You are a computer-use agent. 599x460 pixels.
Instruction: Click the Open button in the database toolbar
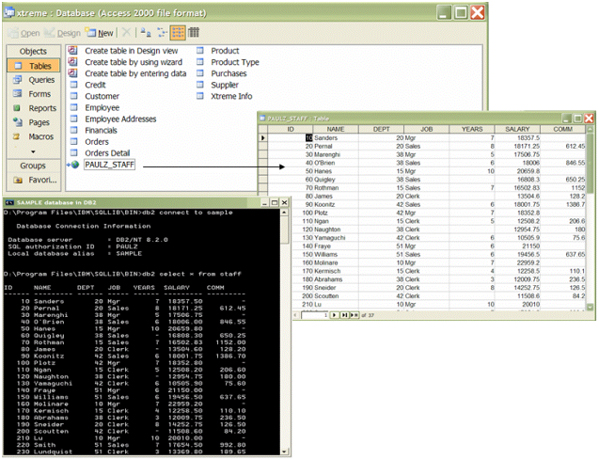pos(24,33)
